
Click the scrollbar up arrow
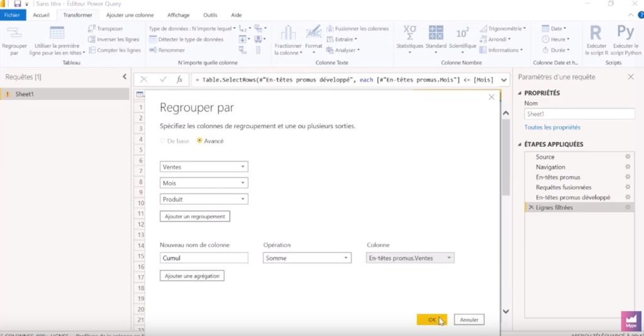[506, 113]
